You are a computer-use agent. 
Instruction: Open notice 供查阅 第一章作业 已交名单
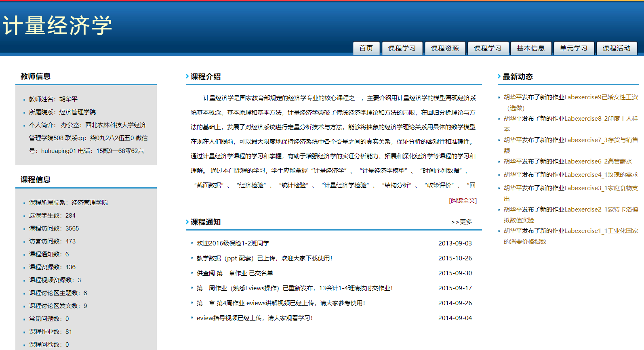click(x=235, y=273)
